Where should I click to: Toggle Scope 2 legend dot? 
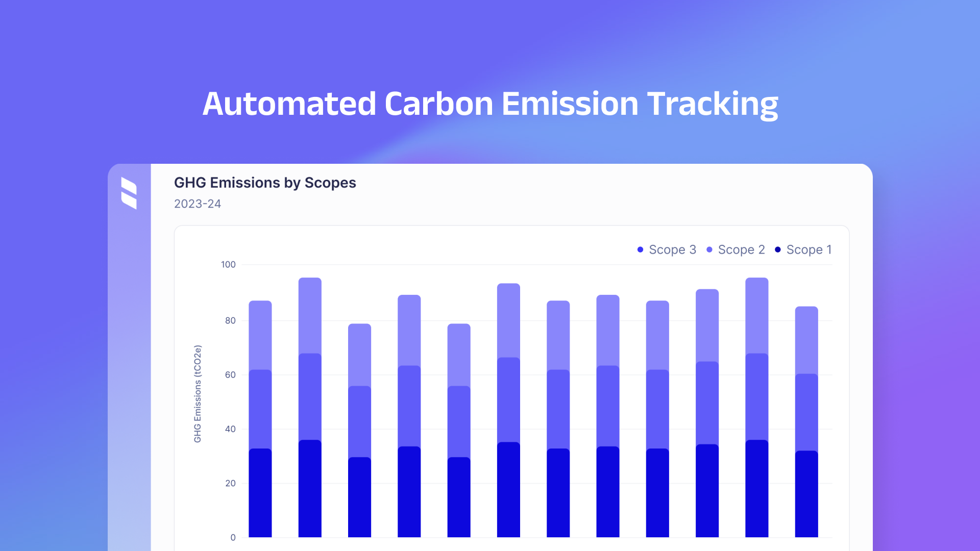tap(709, 249)
